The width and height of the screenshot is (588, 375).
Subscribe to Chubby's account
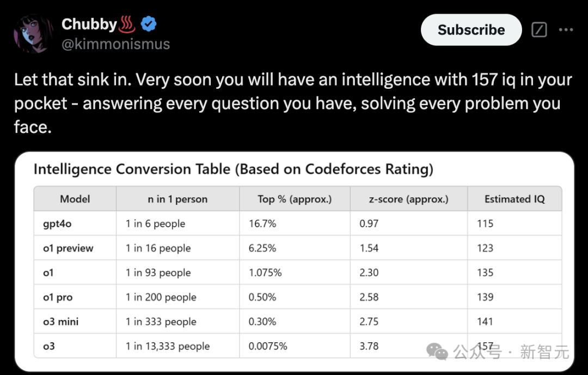(471, 30)
